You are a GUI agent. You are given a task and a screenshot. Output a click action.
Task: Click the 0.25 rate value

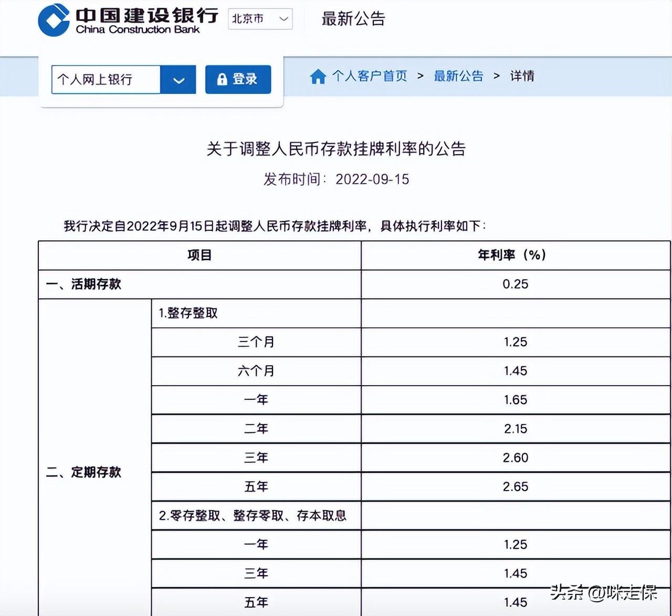pyautogui.click(x=516, y=284)
